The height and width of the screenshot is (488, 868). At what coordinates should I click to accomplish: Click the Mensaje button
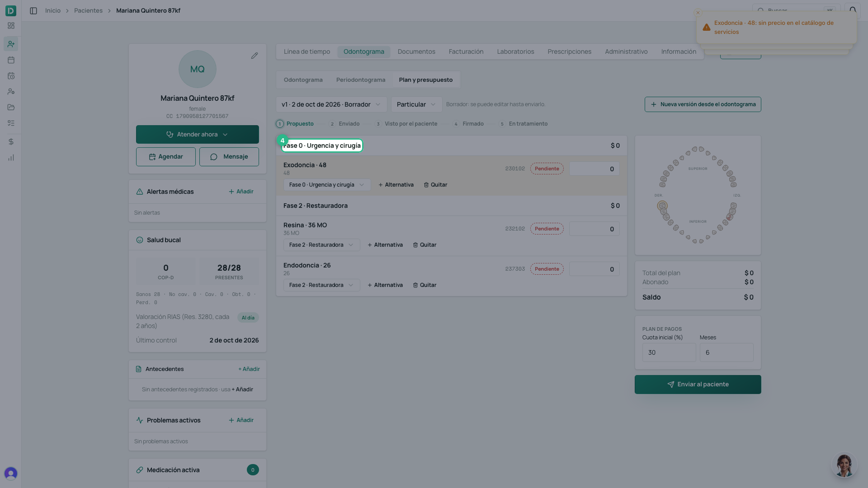coord(229,157)
